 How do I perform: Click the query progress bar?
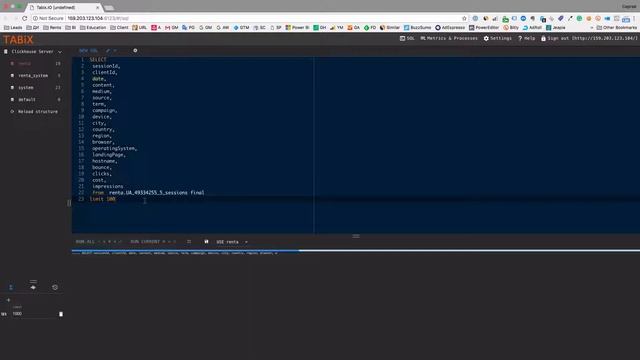[356, 250]
